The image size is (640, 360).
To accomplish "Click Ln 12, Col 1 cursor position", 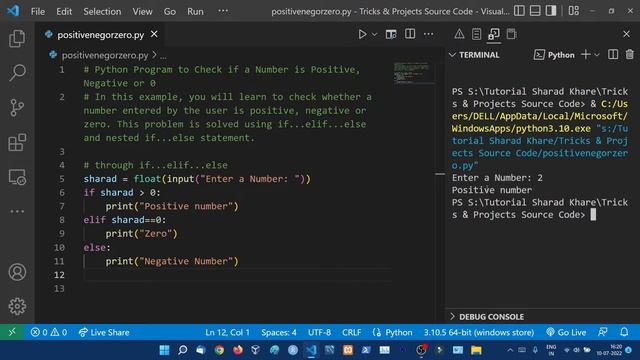I will coord(227,332).
